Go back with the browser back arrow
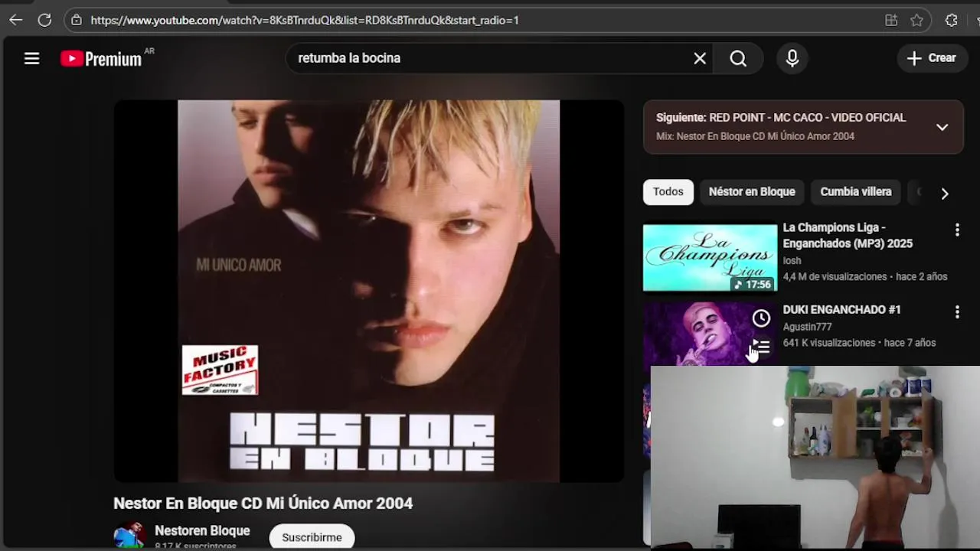980x551 pixels. click(15, 21)
